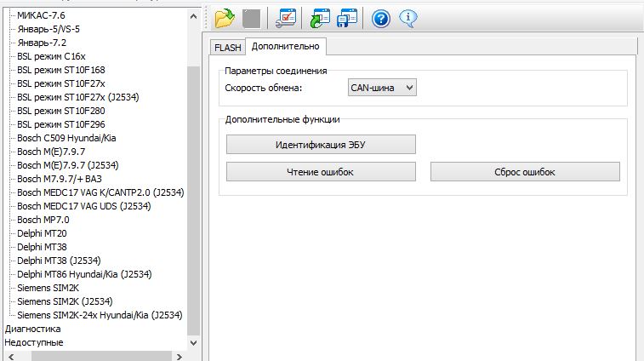Switch to the FLASH tab
Viewport: 644px width, 361px height.
point(227,47)
